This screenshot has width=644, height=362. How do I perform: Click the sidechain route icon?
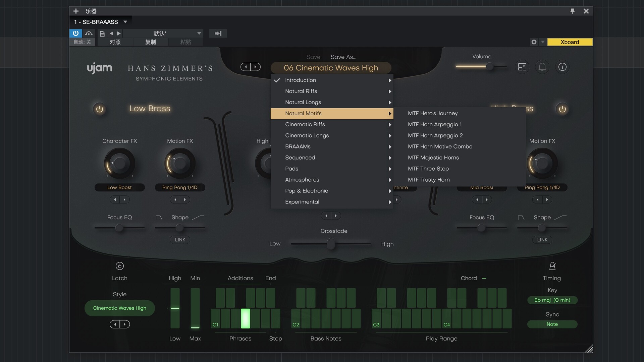(89, 33)
